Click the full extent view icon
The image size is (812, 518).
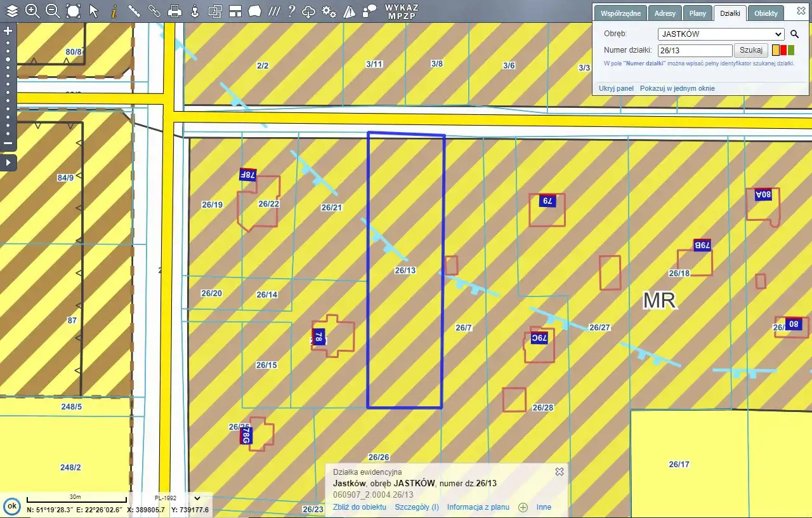pos(74,11)
